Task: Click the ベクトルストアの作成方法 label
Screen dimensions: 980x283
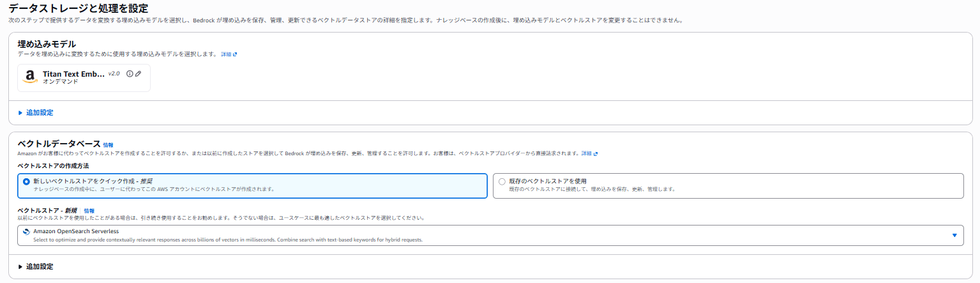Action: tap(53, 166)
